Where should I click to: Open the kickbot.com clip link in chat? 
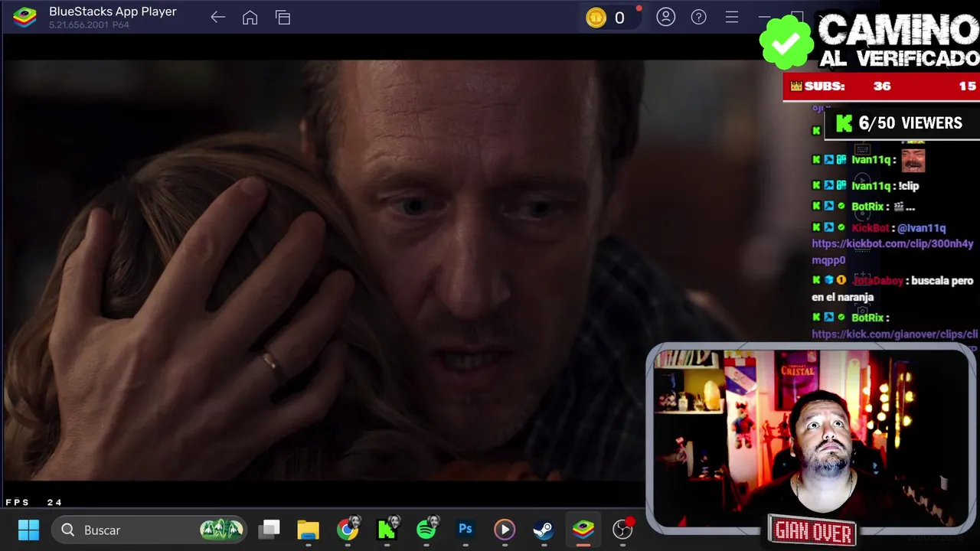[893, 252]
